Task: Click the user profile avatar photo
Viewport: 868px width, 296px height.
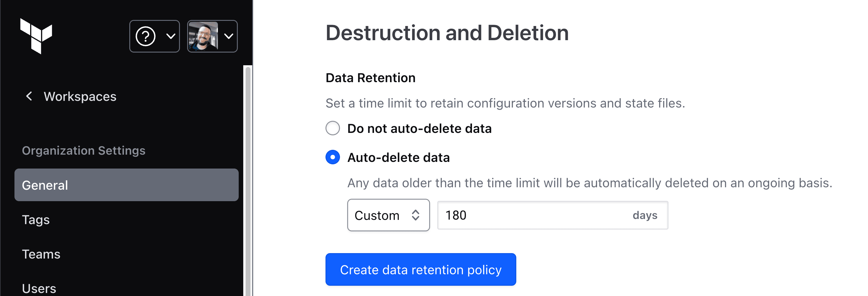Action: coord(203,36)
